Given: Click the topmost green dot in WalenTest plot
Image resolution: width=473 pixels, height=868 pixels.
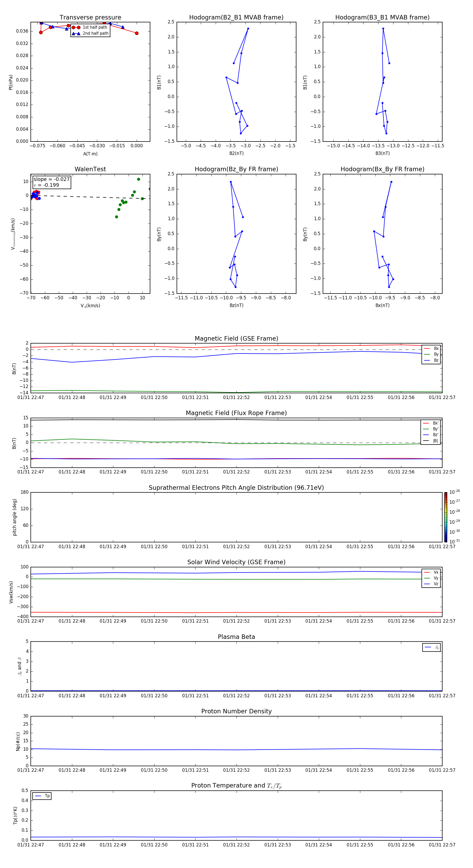Looking at the screenshot, I should (x=138, y=179).
